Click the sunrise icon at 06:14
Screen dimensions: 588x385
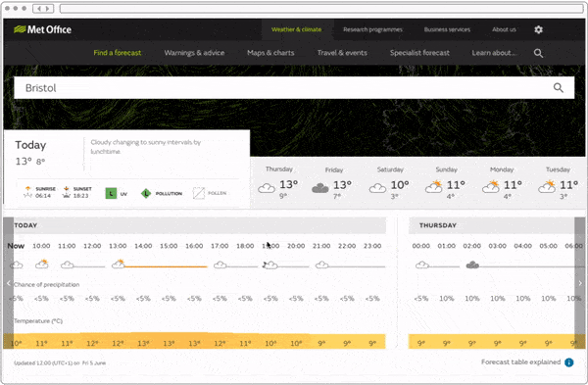click(27, 192)
